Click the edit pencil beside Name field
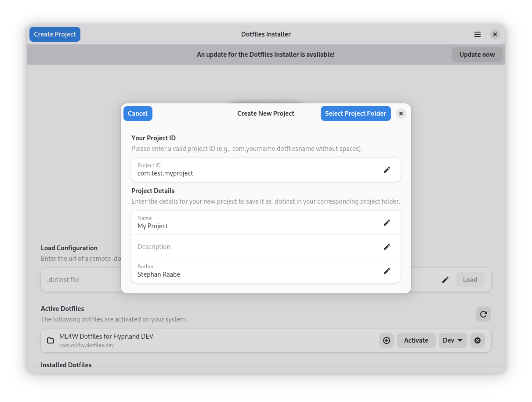Viewport: 532px width, 402px height. [x=387, y=223]
